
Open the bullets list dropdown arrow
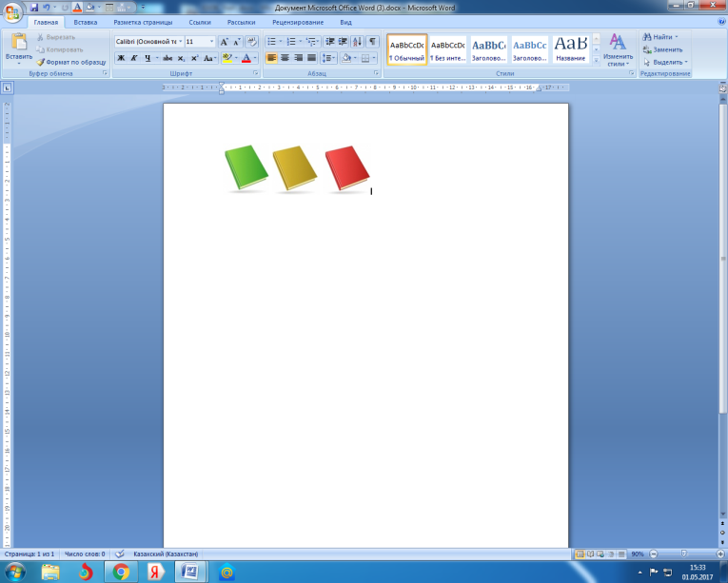281,42
